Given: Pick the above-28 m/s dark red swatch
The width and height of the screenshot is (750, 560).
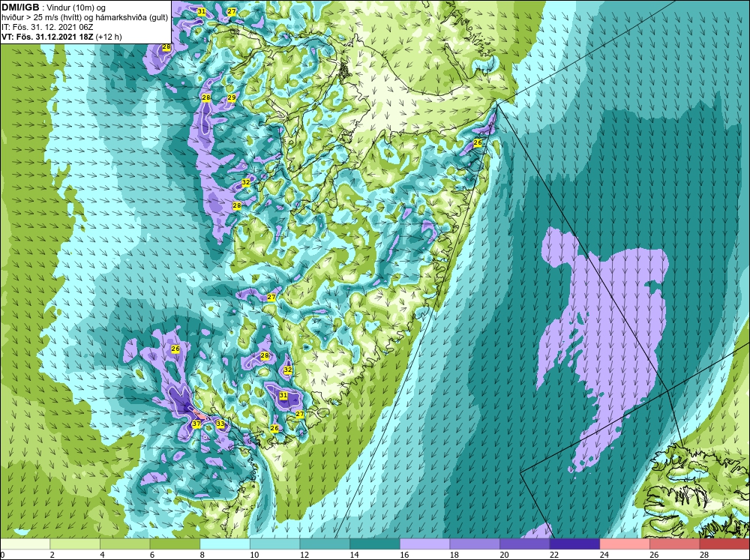Looking at the screenshot, I should point(724,544).
